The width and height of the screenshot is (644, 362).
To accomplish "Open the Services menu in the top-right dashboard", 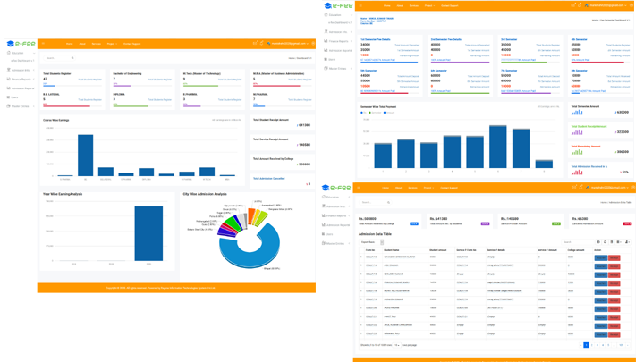I will (x=413, y=5).
